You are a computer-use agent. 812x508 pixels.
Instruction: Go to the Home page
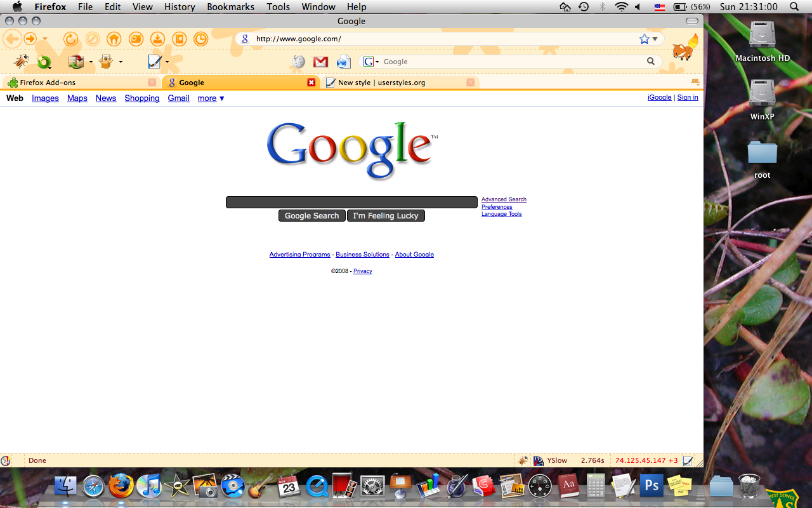tap(114, 39)
